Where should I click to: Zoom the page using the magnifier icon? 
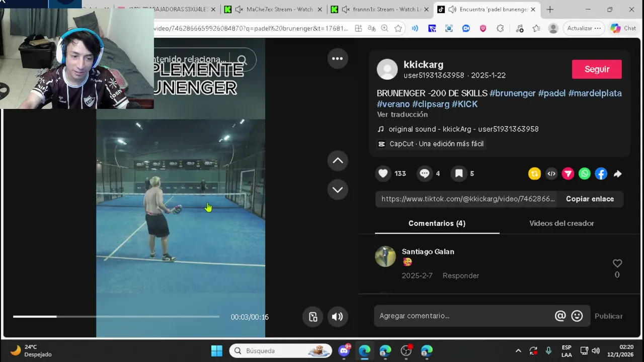(385, 29)
